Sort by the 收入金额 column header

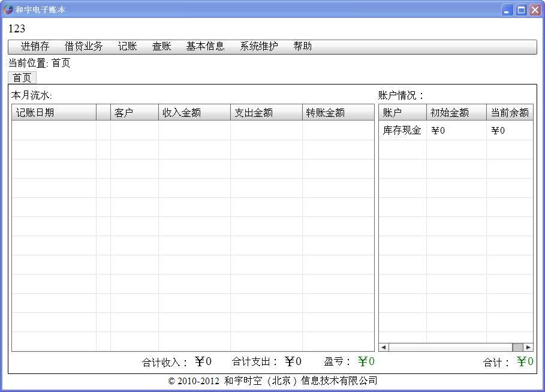tap(195, 113)
